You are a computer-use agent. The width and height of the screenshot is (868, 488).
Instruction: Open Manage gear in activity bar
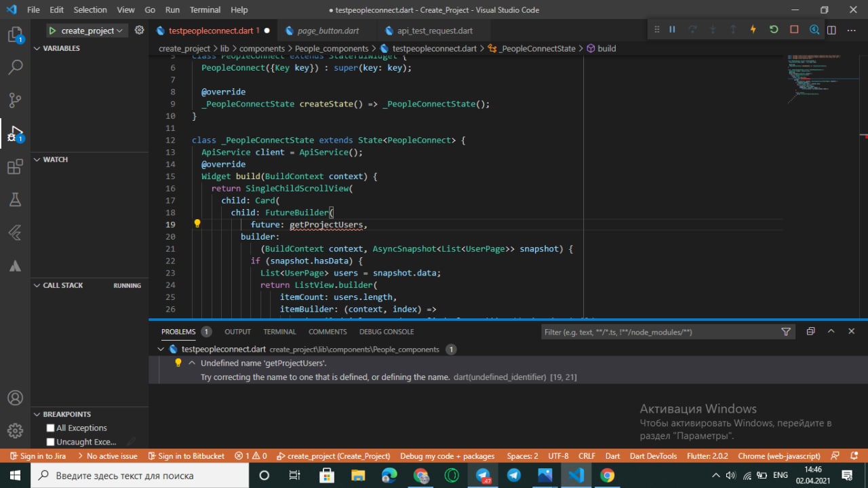(x=15, y=431)
